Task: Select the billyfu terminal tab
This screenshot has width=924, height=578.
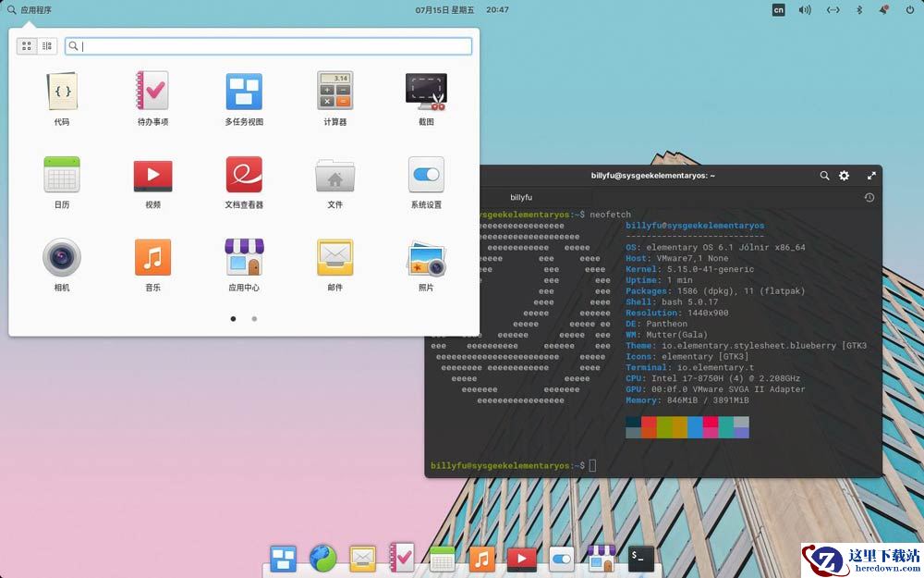Action: click(521, 197)
